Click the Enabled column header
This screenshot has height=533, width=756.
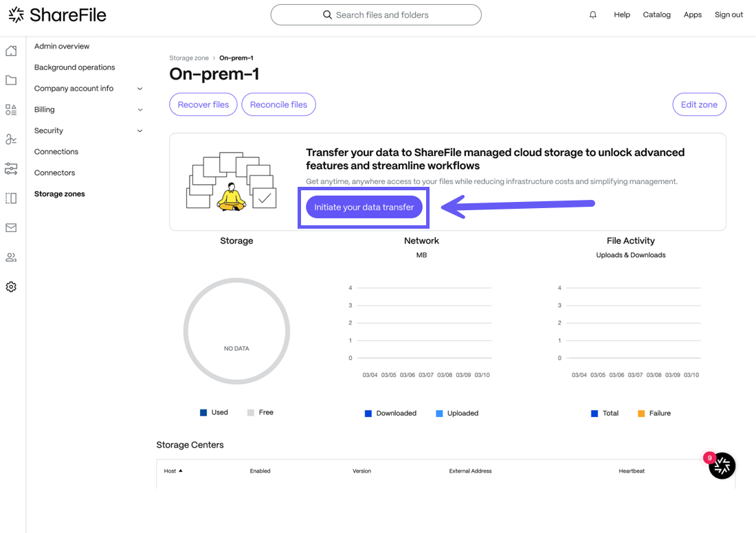coord(260,470)
